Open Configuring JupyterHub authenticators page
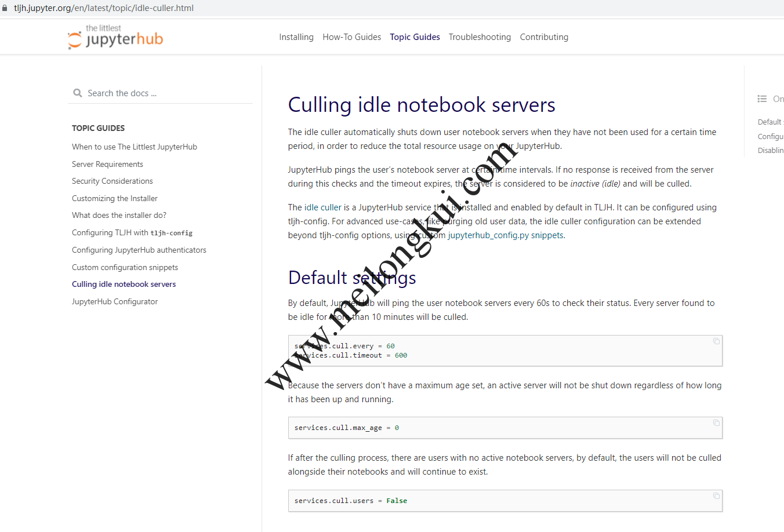Screen dimensions: 784x532 click(139, 250)
